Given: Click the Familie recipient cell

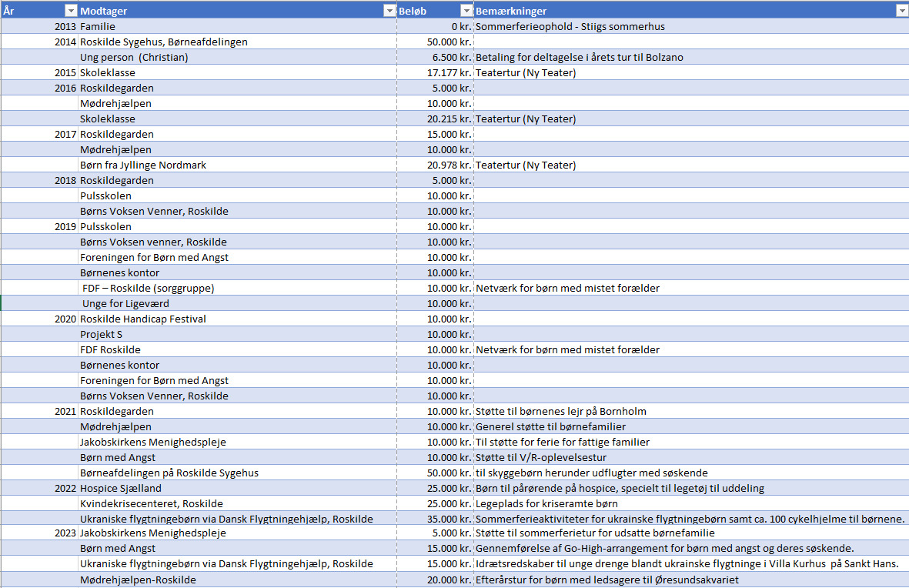Looking at the screenshot, I should tap(237, 26).
